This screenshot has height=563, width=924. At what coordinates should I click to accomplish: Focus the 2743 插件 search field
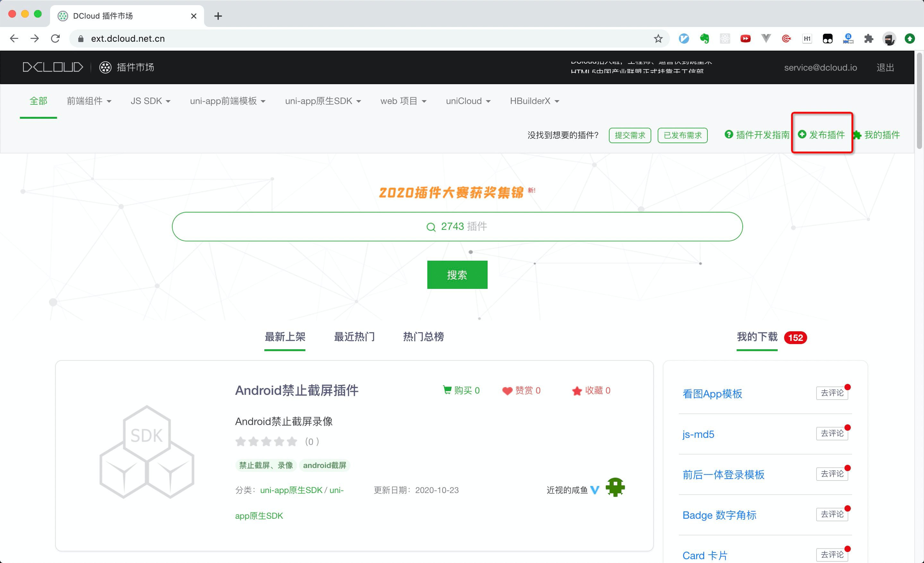[457, 227]
